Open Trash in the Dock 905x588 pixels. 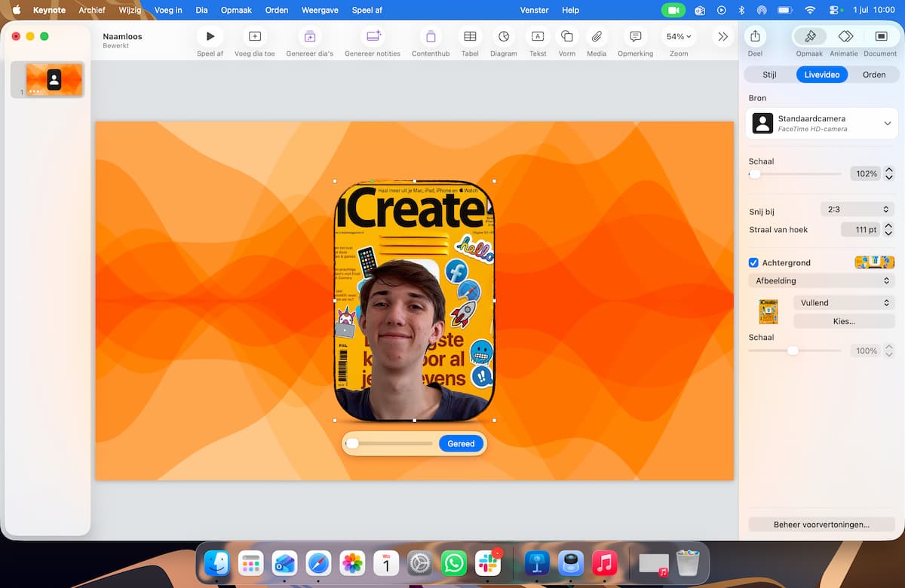click(x=688, y=563)
